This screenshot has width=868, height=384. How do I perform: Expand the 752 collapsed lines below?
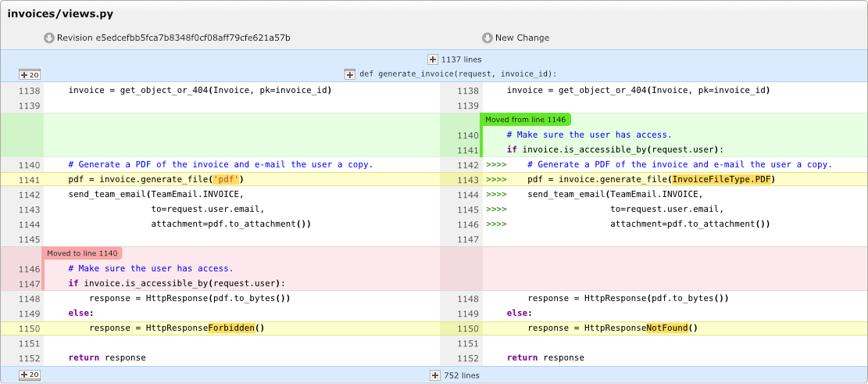(x=436, y=375)
